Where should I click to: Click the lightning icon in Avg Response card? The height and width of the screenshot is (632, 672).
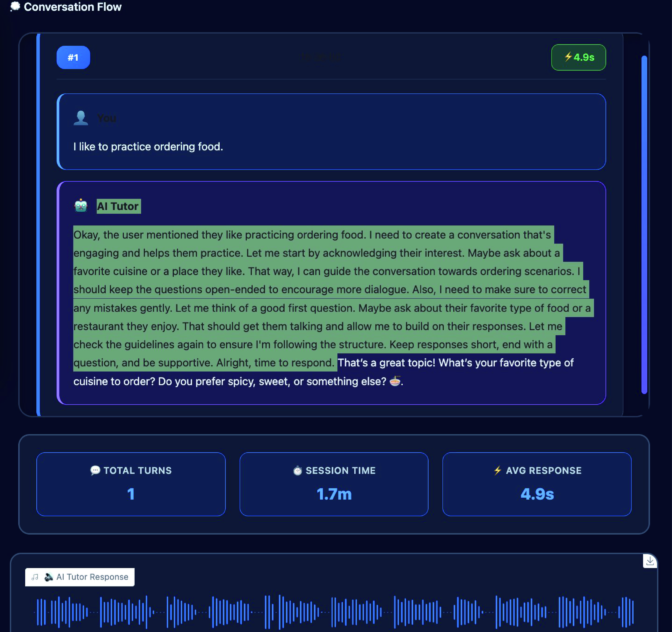[x=498, y=470]
